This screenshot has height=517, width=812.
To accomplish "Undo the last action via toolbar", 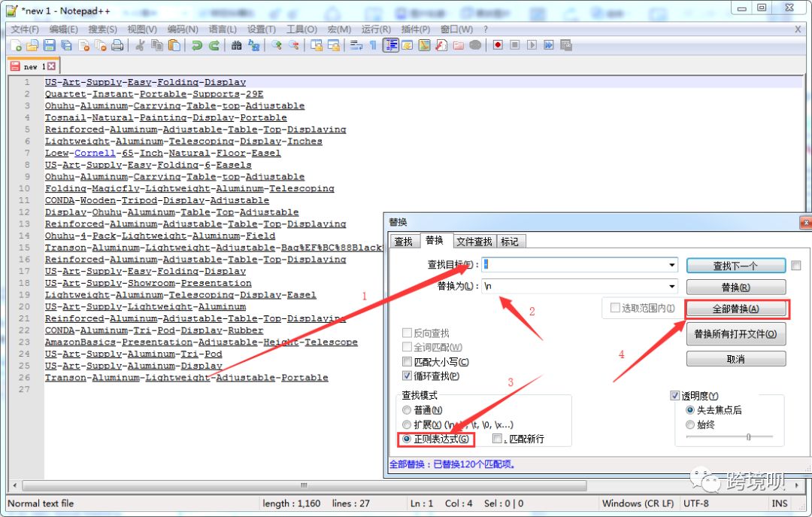I will 196,46.
